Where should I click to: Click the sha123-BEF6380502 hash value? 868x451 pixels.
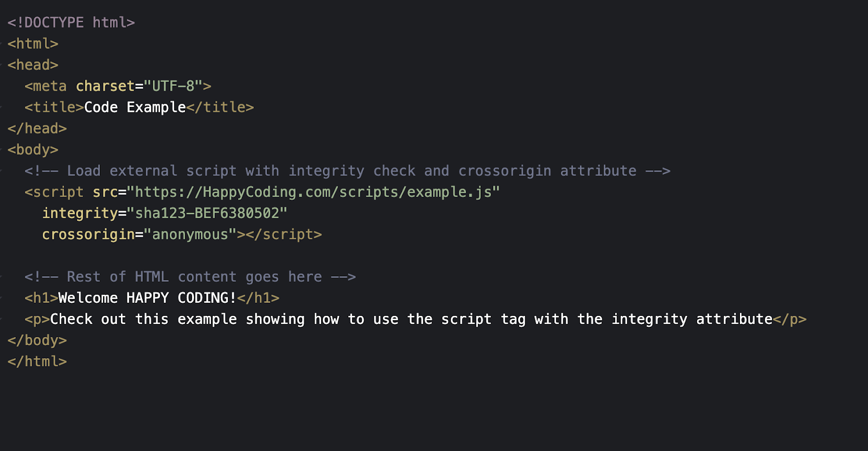[207, 213]
